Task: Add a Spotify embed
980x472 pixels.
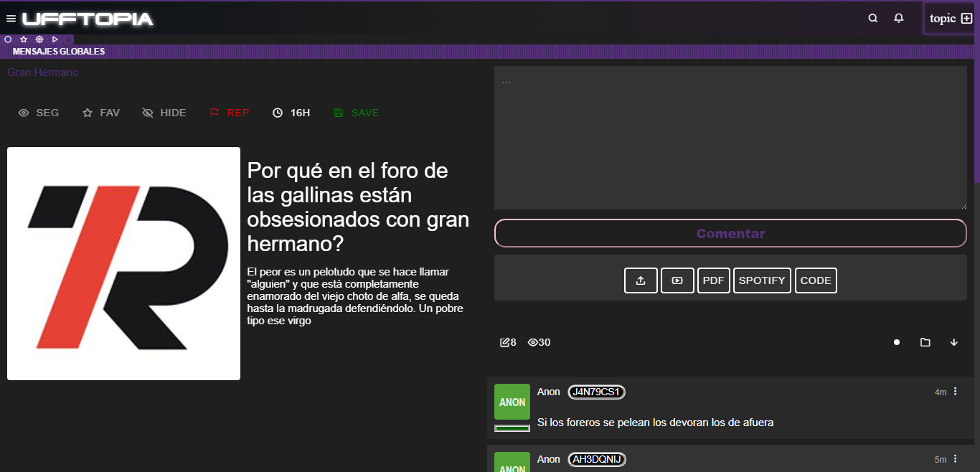Action: [762, 280]
